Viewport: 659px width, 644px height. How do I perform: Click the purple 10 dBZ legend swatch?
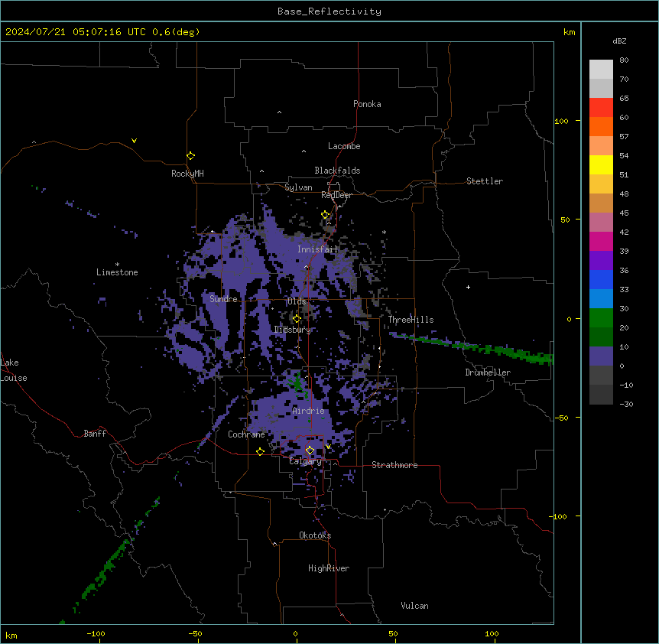pyautogui.click(x=601, y=356)
